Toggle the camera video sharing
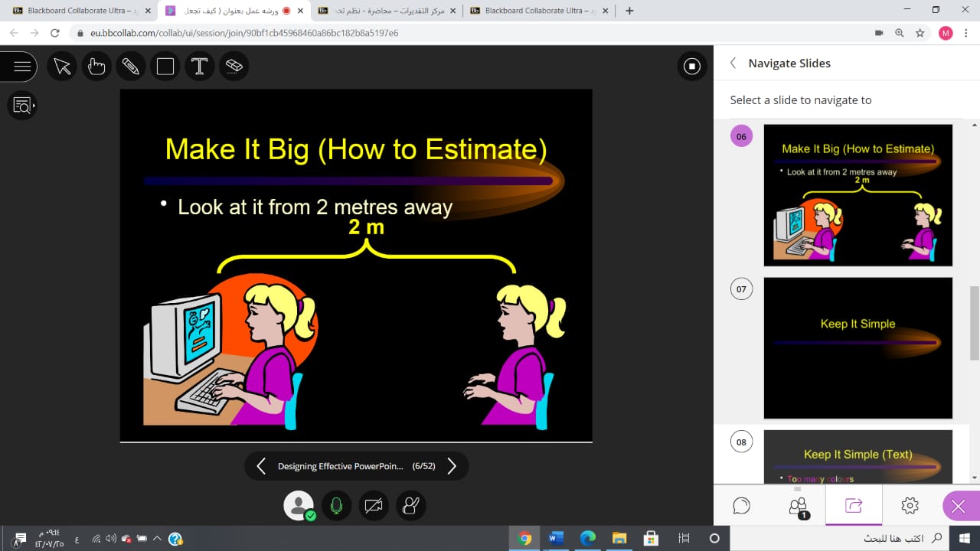This screenshot has height=551, width=980. tap(374, 506)
